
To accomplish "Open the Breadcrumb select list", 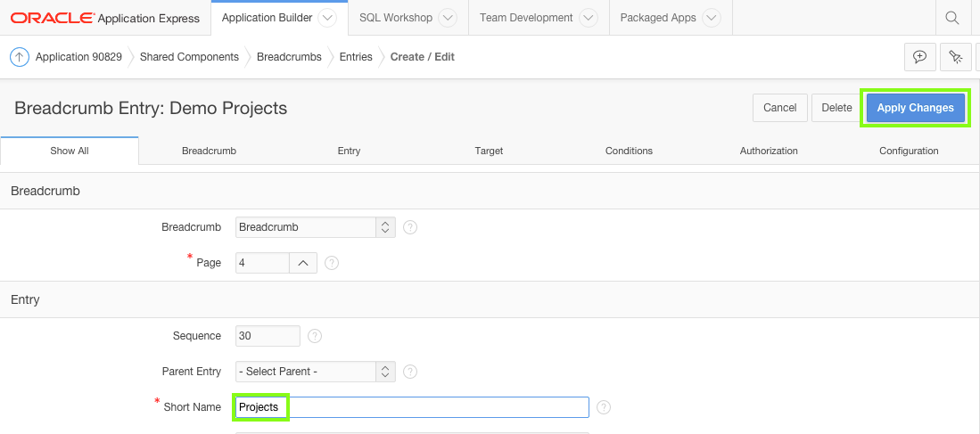I will pyautogui.click(x=317, y=227).
